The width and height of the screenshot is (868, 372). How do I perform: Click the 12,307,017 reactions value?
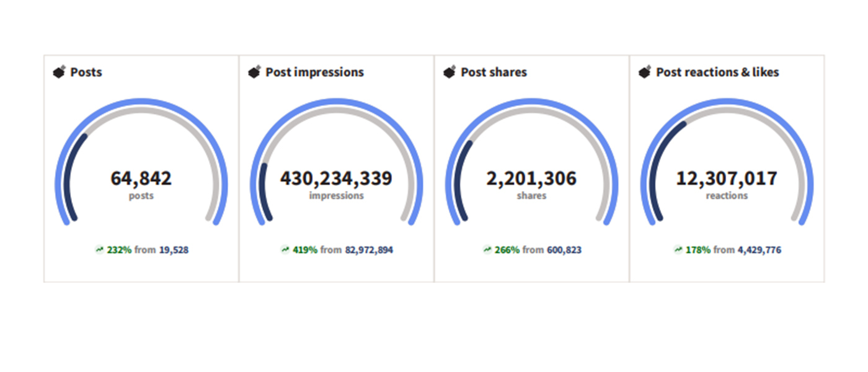[x=727, y=179]
